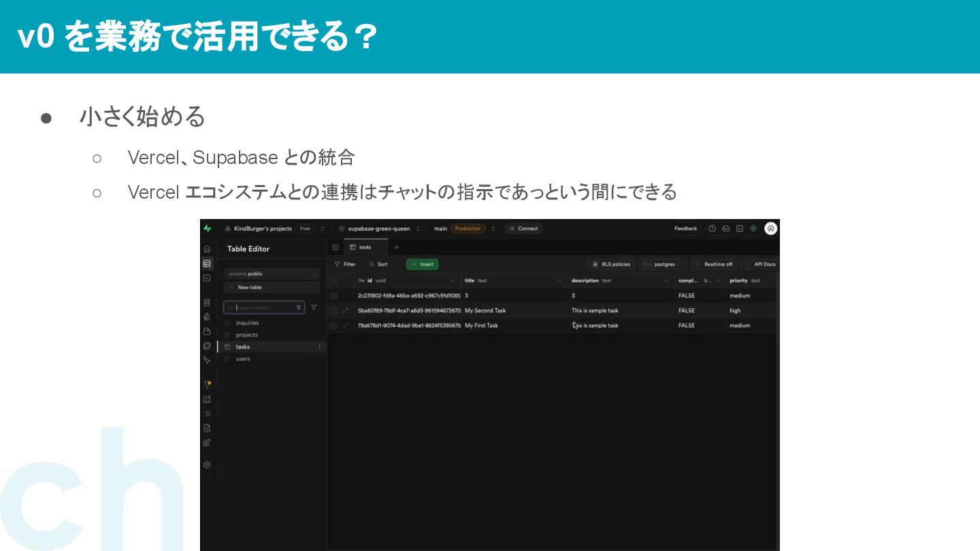Focus the Search tables input
The height and width of the screenshot is (551, 980).
[x=264, y=307]
